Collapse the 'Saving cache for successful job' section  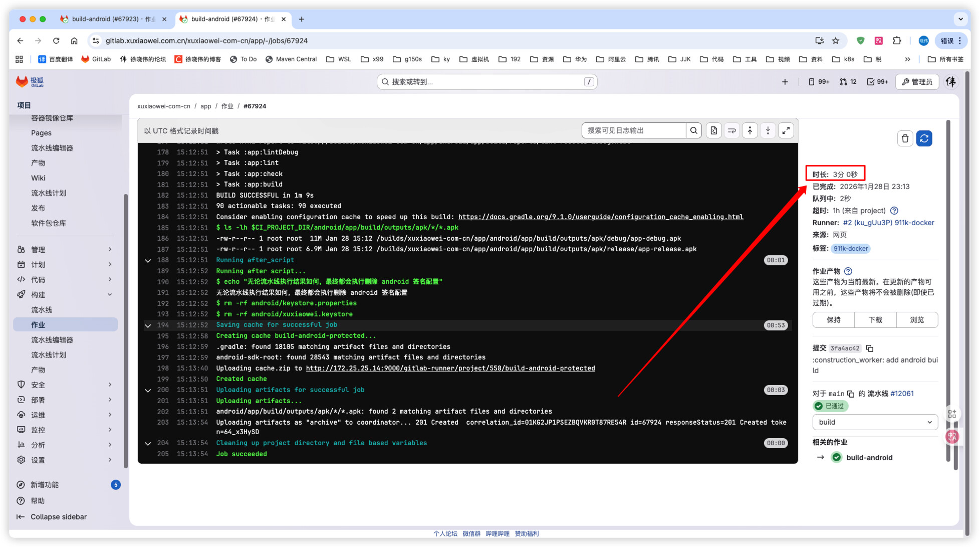148,325
